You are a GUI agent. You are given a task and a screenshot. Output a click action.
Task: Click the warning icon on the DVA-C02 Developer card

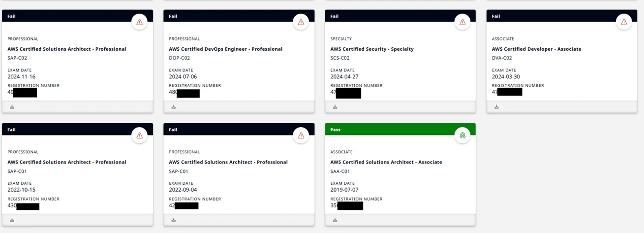pyautogui.click(x=624, y=22)
